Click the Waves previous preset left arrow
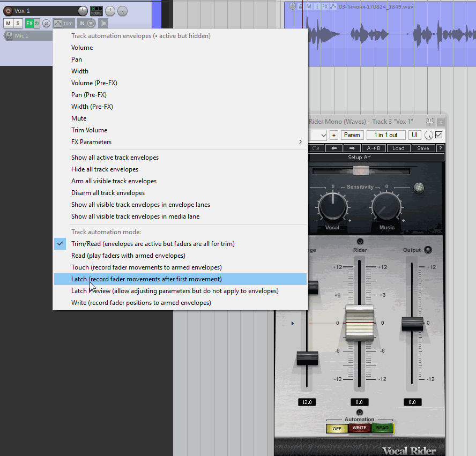The height and width of the screenshot is (456, 476). (x=334, y=148)
